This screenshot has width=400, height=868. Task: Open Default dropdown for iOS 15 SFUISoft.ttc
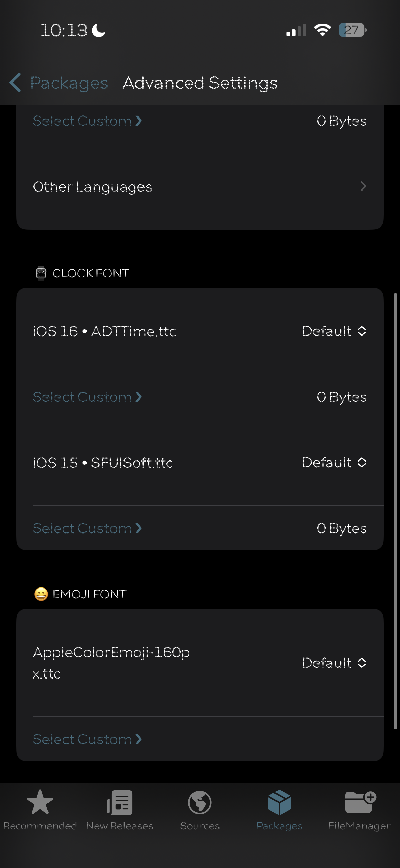point(334,463)
